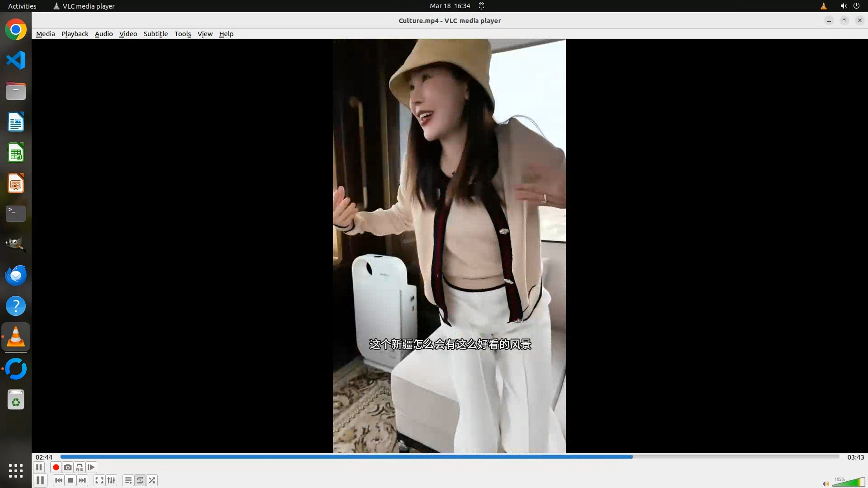
Task: Expand the Tools menu
Action: (x=183, y=34)
